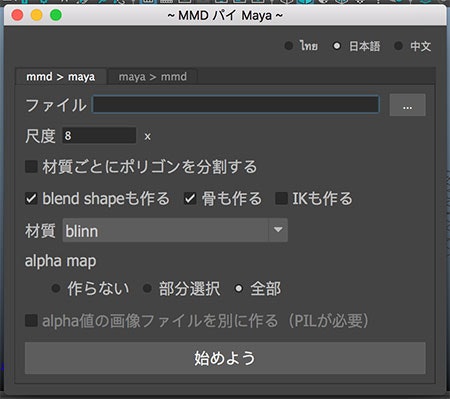Image resolution: width=450 pixels, height=399 pixels.
Task: Click the dropdown arrow next to blinn
Action: tap(278, 230)
